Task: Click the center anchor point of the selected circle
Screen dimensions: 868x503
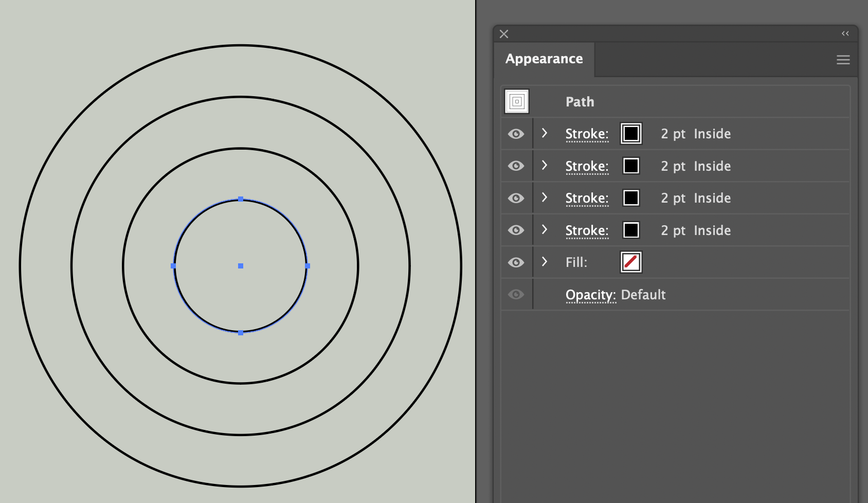Action: tap(240, 266)
